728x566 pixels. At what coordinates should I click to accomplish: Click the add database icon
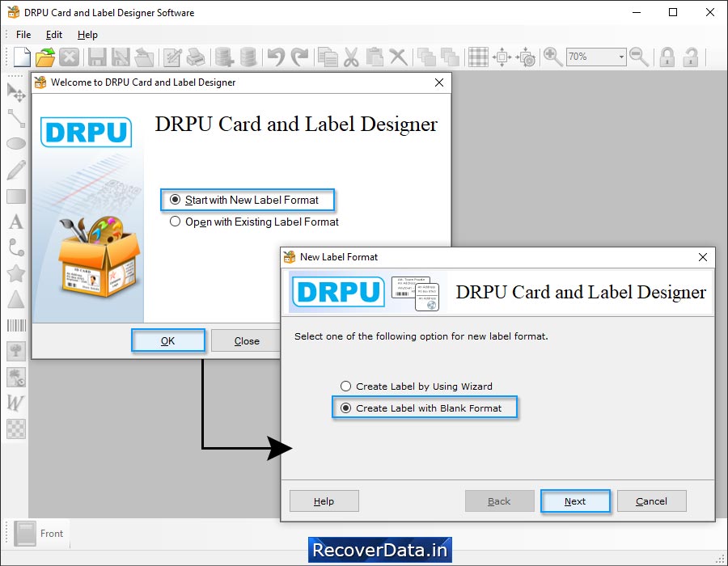(224, 57)
